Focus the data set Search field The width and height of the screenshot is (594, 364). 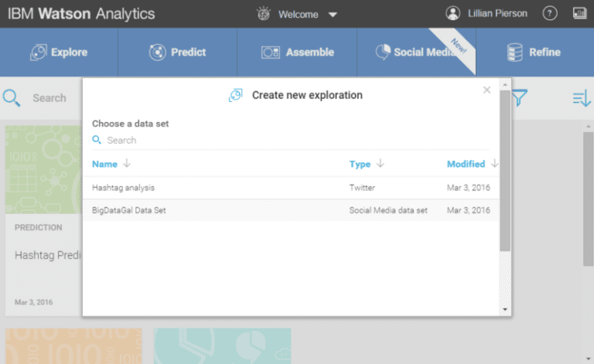click(290, 141)
